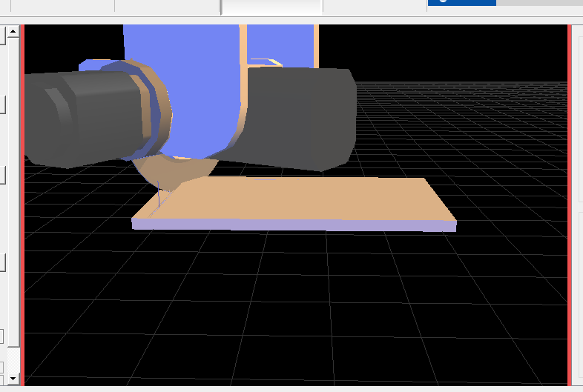Click the blue highlighted bar at top right
The image size is (583, 392).
tap(461, 3)
